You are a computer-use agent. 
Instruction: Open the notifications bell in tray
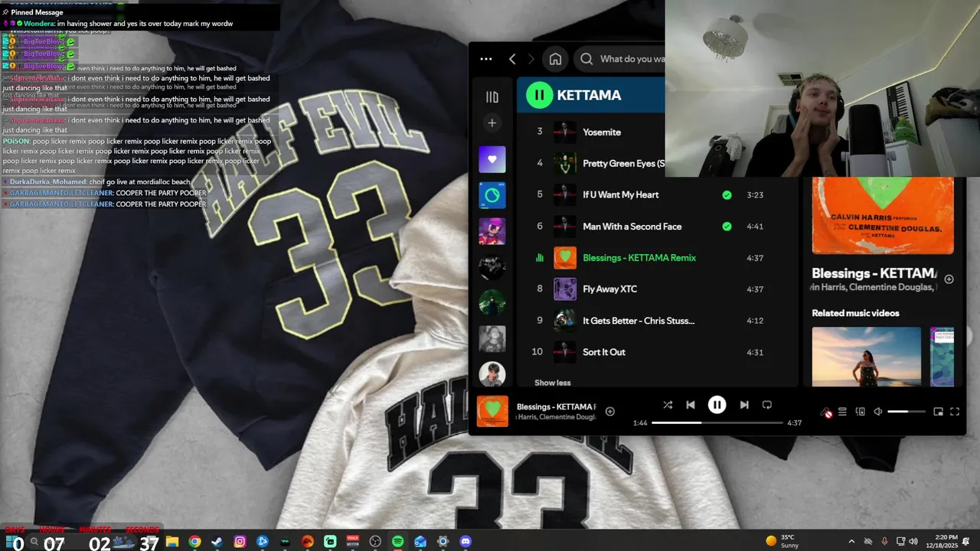click(x=966, y=542)
